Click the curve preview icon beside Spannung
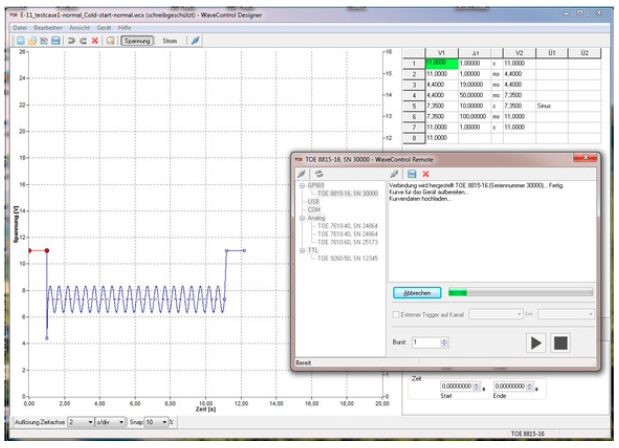Screen dimensions: 619x448 (111, 41)
